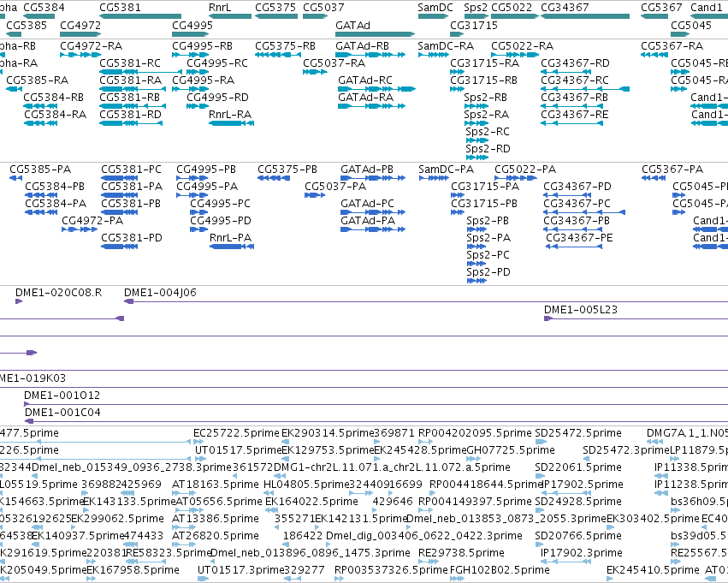Click the CG5037 gene label
Viewport: 728px width, 583px height.
pos(323,8)
